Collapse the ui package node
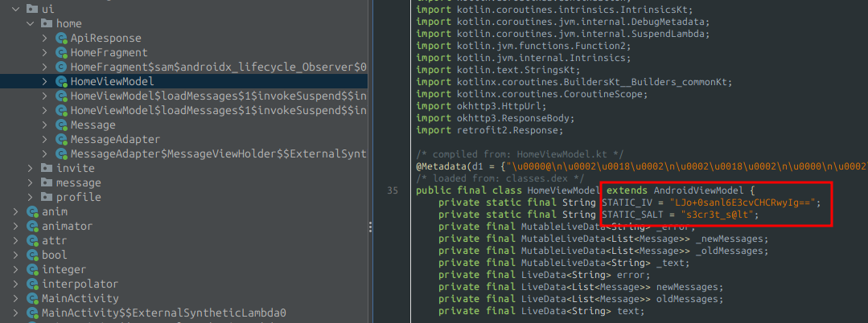Viewport: 868px width, 323px height. (x=15, y=10)
